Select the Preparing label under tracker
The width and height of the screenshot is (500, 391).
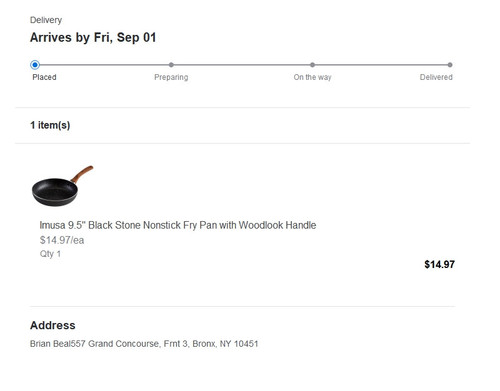[x=171, y=77]
